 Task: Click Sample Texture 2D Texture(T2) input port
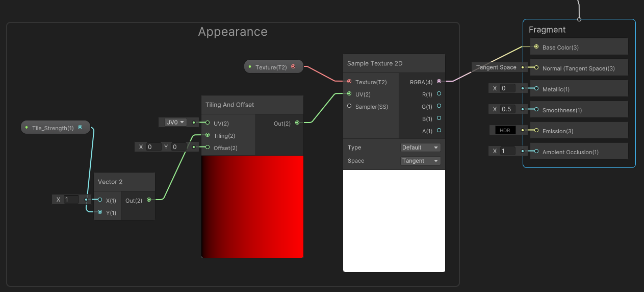(x=349, y=82)
